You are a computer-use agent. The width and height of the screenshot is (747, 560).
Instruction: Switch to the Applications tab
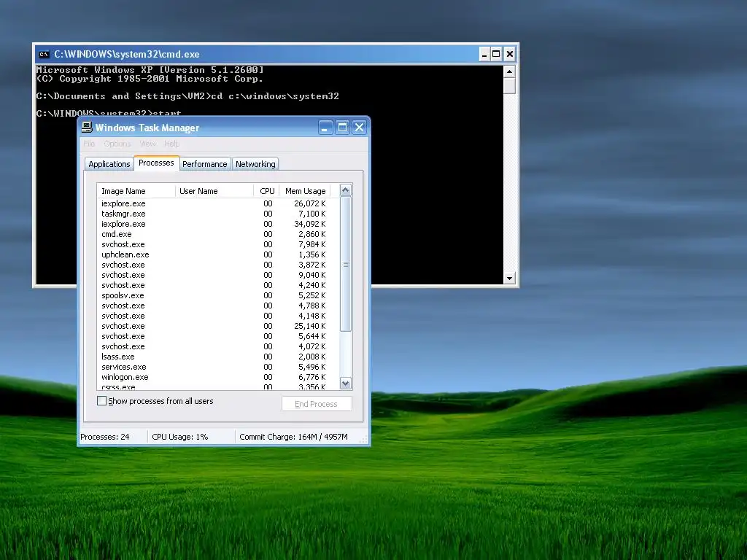[x=109, y=164]
